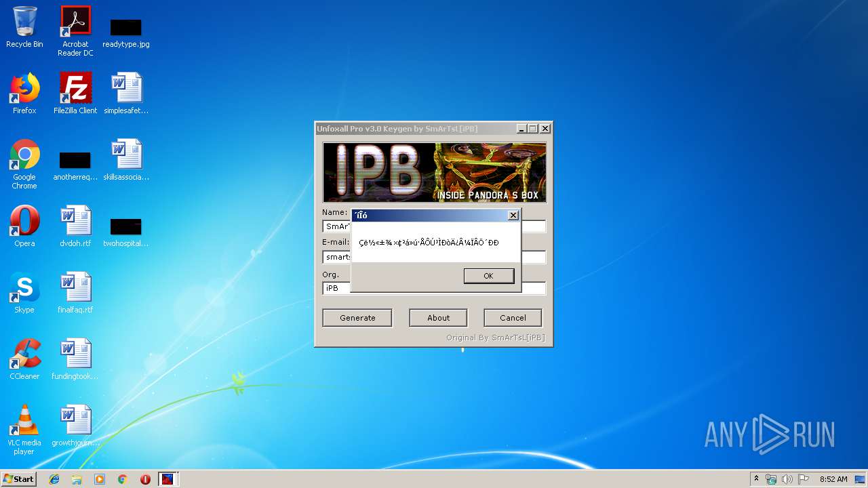Click the About button
Screen dimensions: 868x488
(x=438, y=318)
